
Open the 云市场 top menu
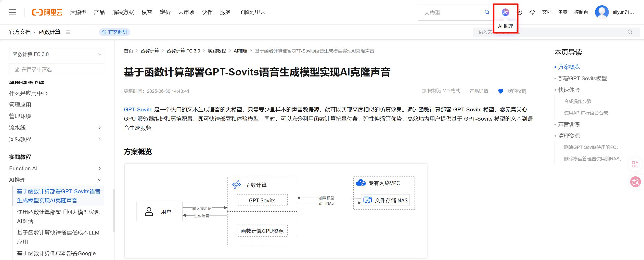coord(186,12)
